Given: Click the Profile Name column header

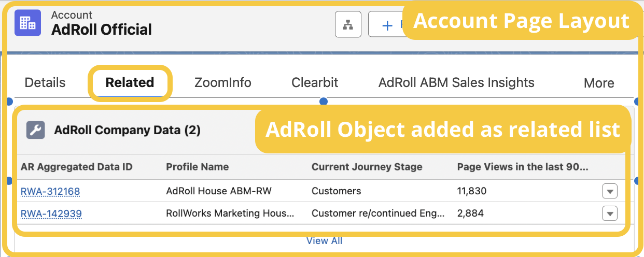Looking at the screenshot, I should pos(197,167).
